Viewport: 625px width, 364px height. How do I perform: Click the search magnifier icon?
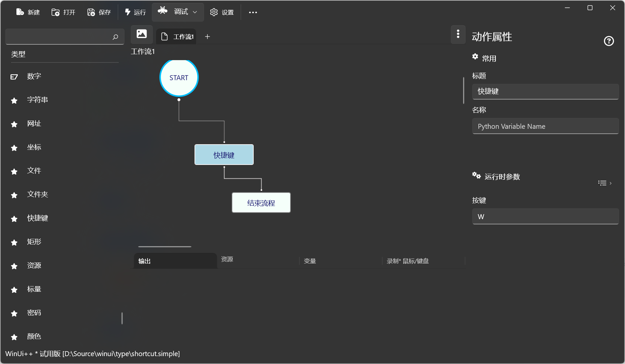tap(115, 37)
